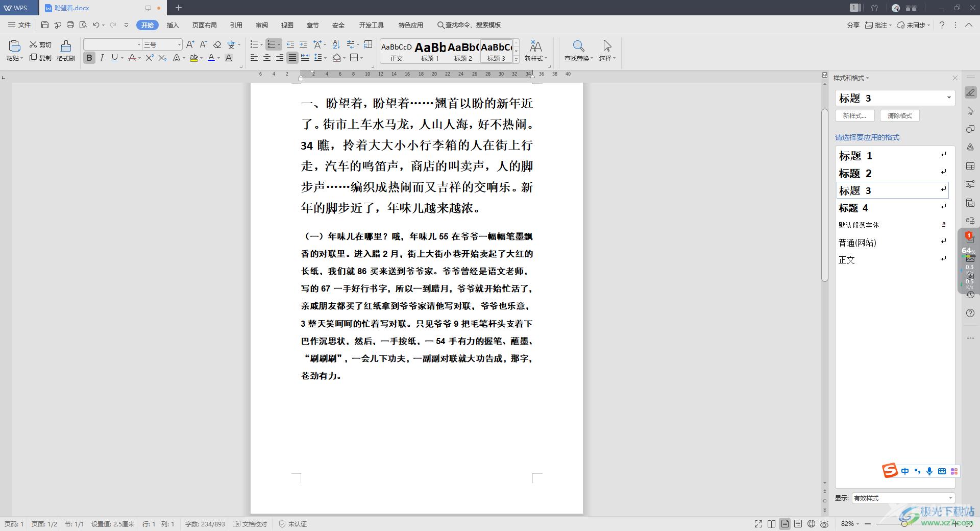This screenshot has height=531, width=980.
Task: Click the 清除格式 button
Action: click(899, 116)
